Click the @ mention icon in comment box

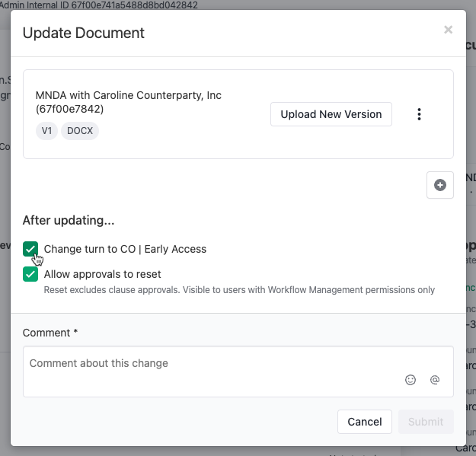(x=435, y=380)
